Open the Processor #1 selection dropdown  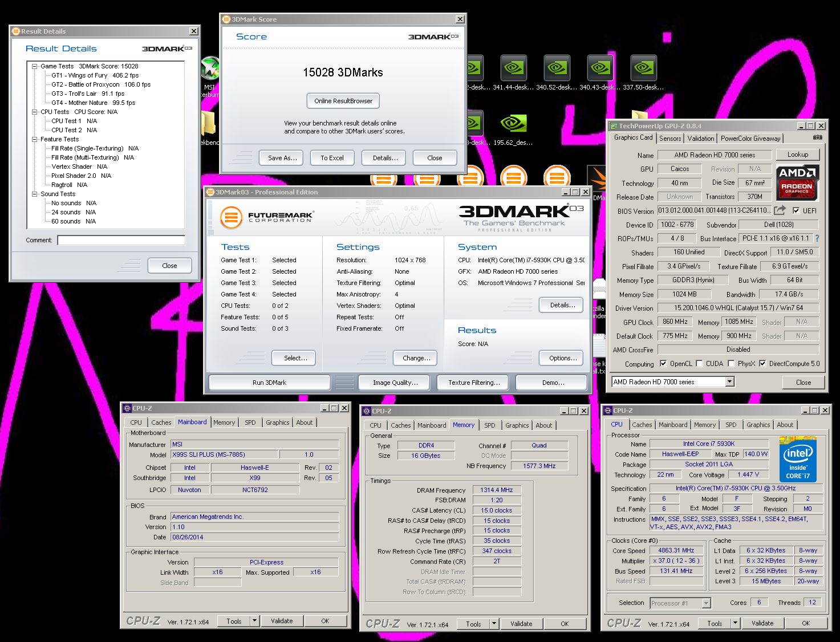coord(680,603)
